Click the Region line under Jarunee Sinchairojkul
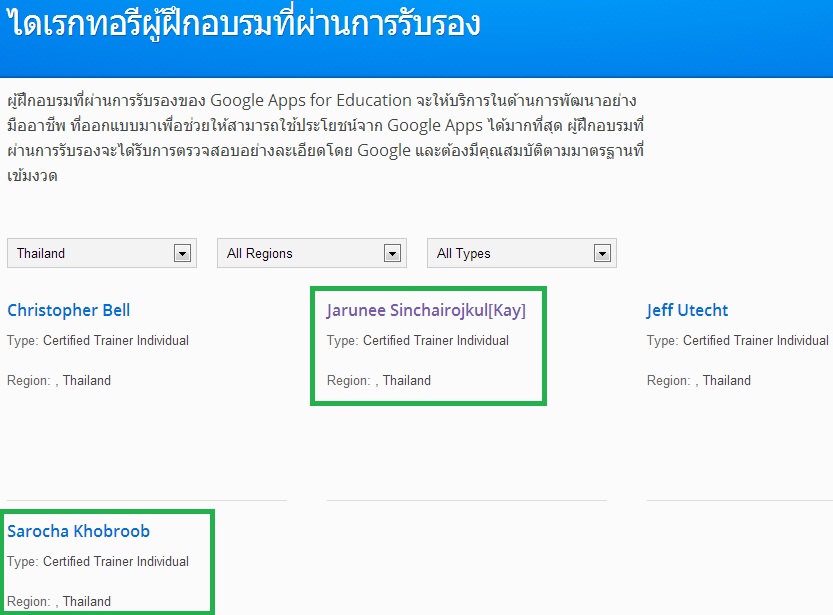This screenshot has width=833, height=615. coord(379,381)
